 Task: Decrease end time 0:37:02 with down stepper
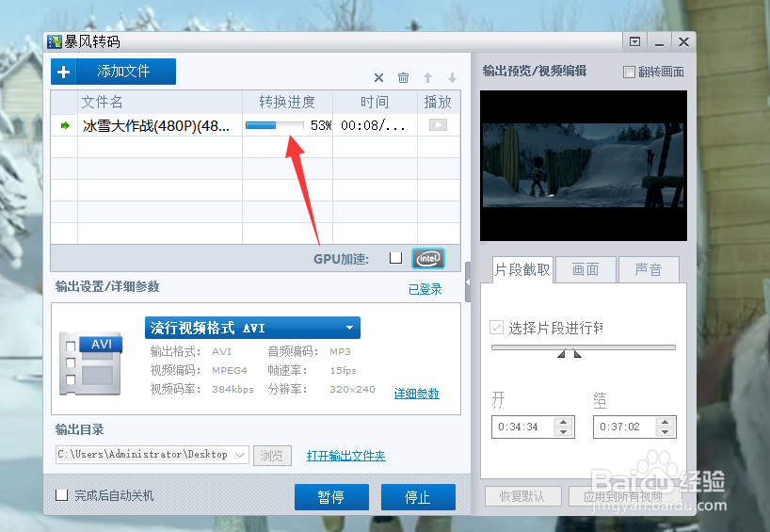(665, 432)
